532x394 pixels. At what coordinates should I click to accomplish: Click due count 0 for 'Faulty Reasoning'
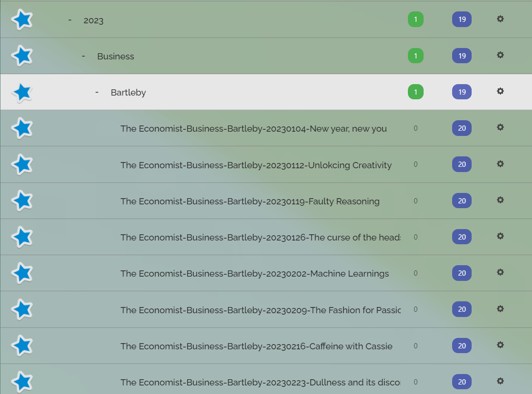[x=416, y=201]
